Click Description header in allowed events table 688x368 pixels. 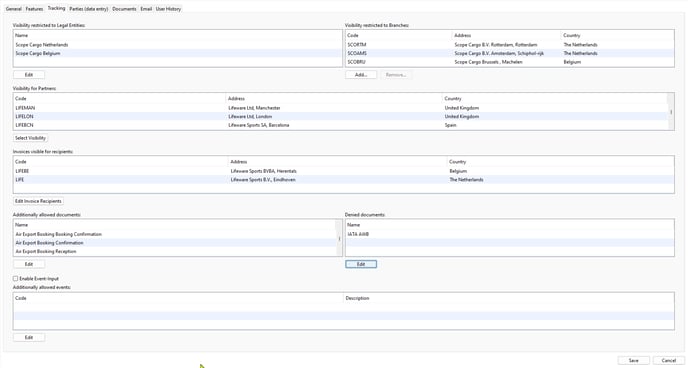(x=509, y=298)
